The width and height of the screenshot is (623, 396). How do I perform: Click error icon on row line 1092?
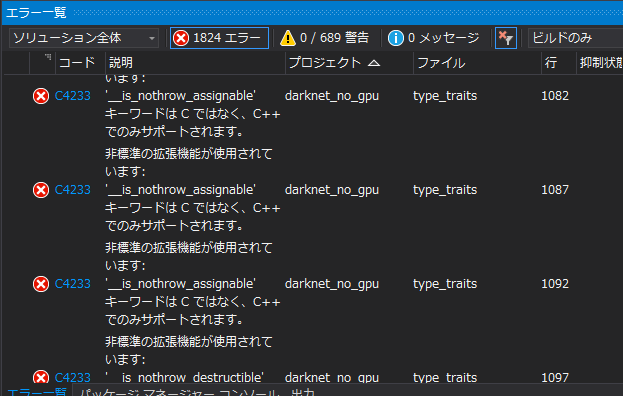tap(41, 284)
